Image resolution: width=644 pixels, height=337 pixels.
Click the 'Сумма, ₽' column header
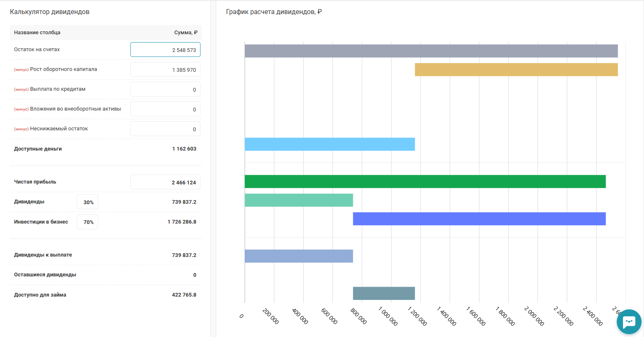click(x=186, y=33)
